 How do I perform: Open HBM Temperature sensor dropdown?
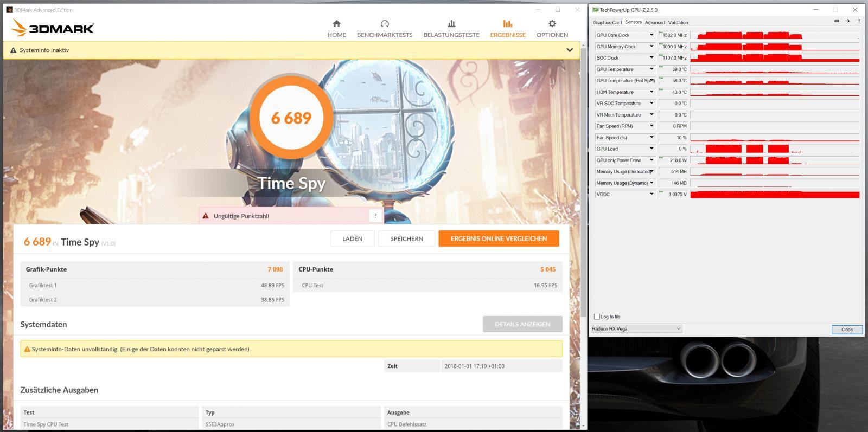click(x=652, y=92)
